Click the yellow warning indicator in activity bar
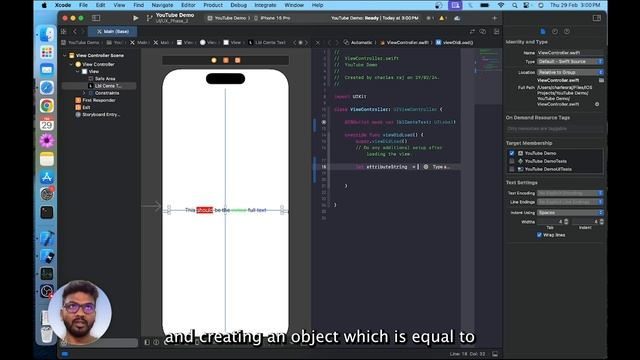 pyautogui.click(x=442, y=18)
